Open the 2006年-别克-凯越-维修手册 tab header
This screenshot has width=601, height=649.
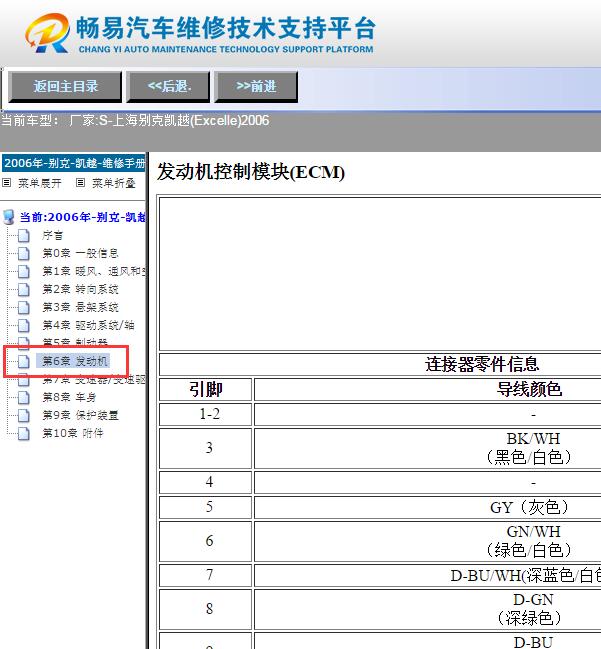(x=74, y=163)
